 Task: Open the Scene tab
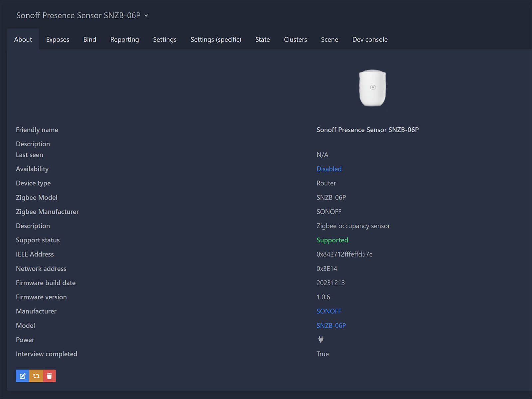pos(329,40)
